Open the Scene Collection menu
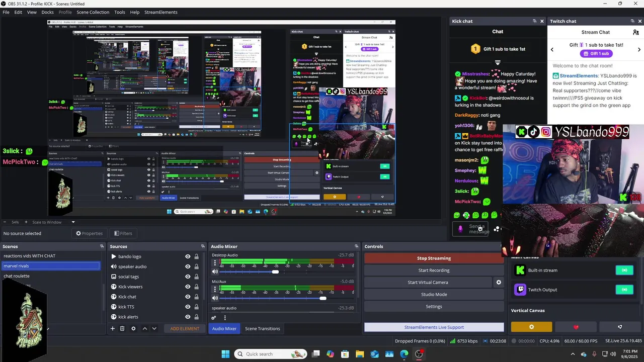The image size is (644, 362). click(93, 12)
